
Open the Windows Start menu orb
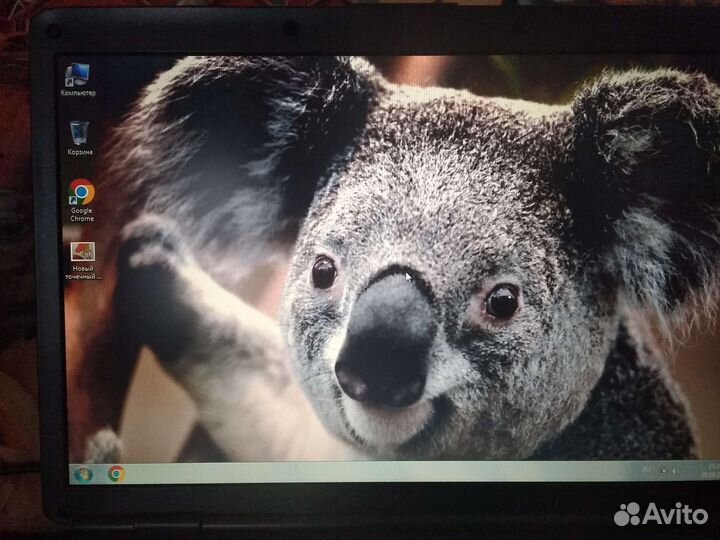point(82,474)
